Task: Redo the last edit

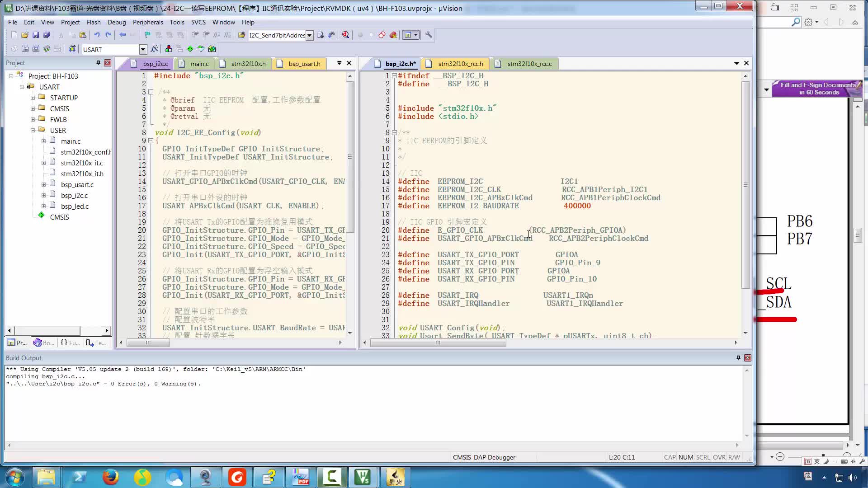Action: [108, 35]
